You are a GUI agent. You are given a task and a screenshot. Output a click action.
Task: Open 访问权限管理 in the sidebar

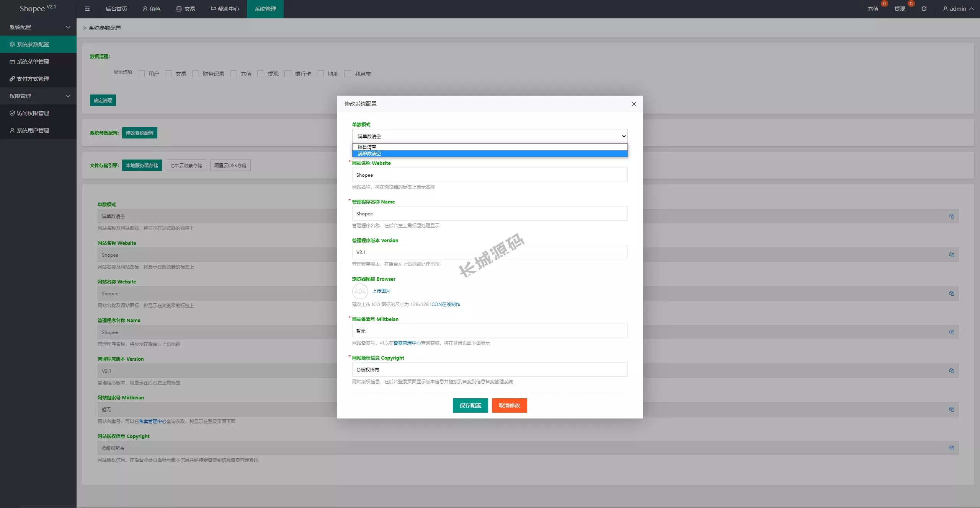click(38, 113)
